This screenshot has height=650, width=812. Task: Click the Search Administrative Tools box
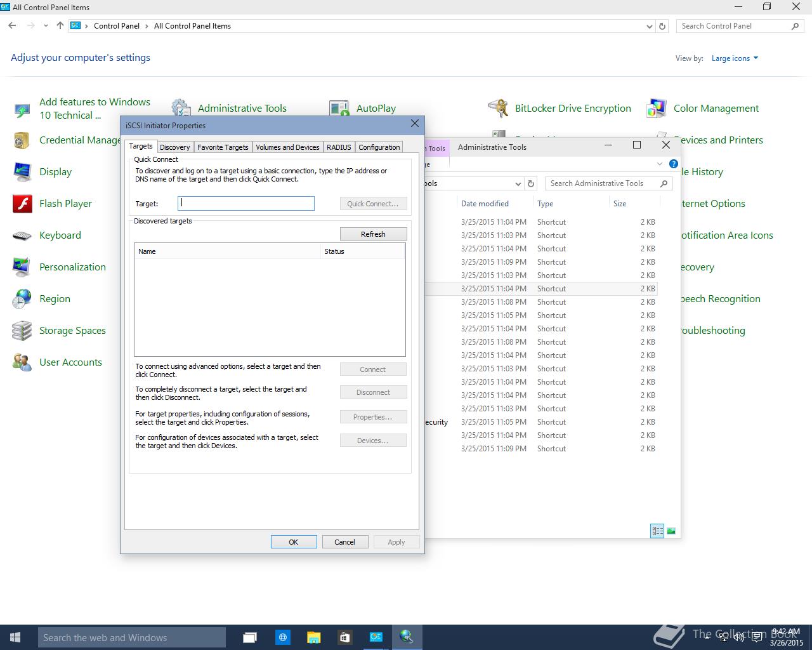(x=608, y=183)
